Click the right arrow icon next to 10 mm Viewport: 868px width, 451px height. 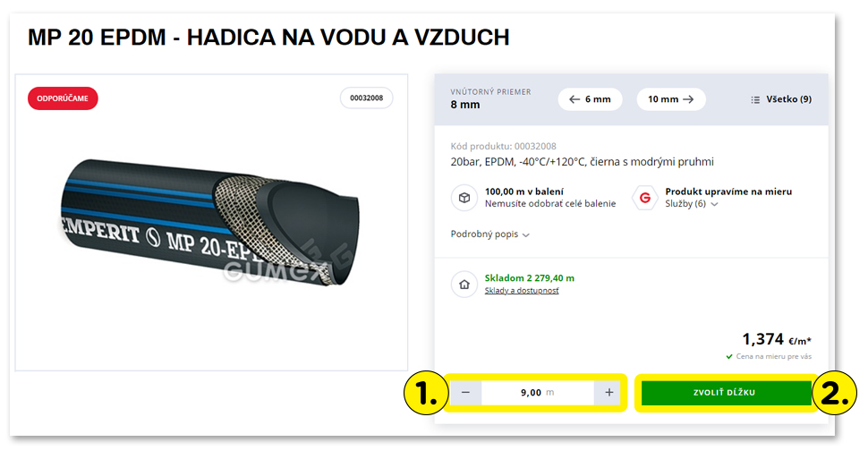(688, 99)
